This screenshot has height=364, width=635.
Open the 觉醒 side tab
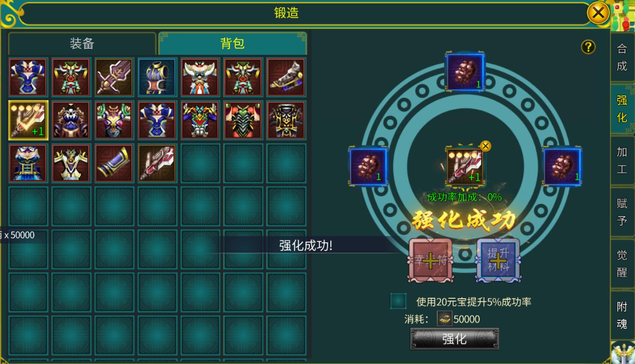click(x=622, y=264)
